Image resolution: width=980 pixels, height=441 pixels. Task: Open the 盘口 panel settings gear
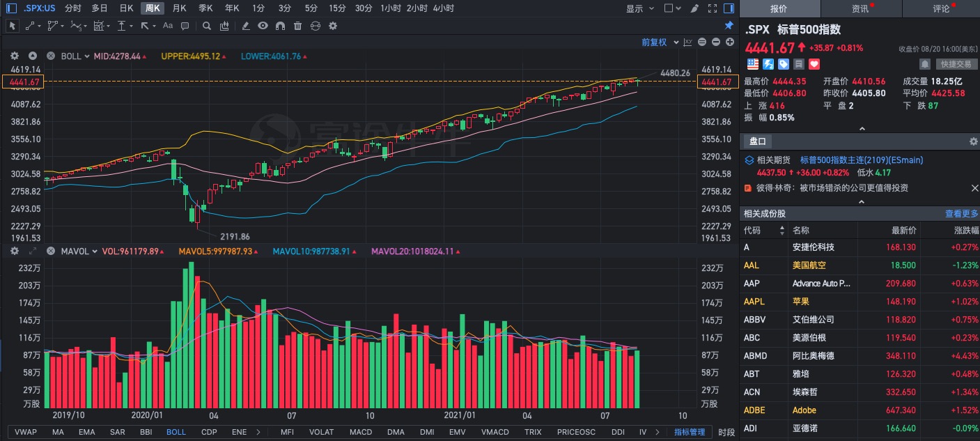pyautogui.click(x=973, y=141)
